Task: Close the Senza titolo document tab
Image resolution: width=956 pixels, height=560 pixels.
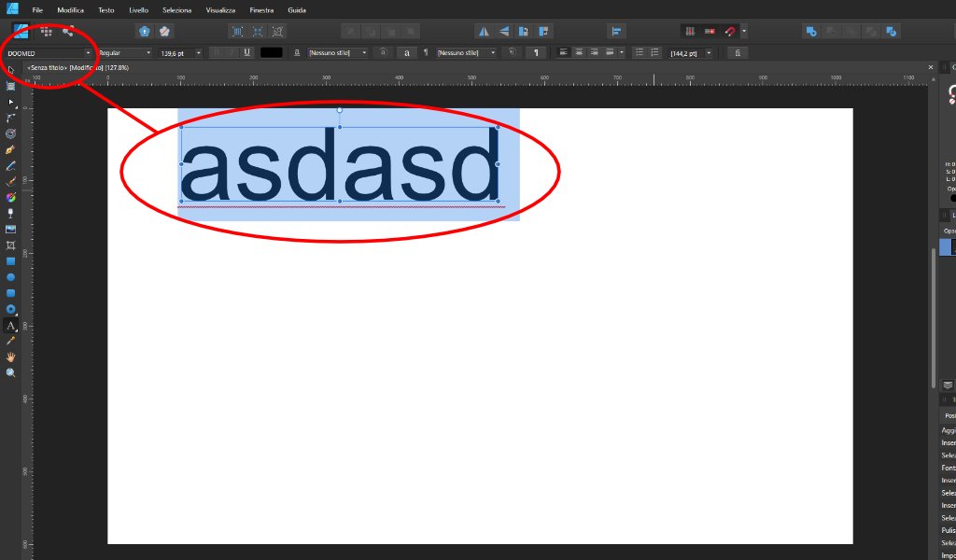Action: pos(931,67)
